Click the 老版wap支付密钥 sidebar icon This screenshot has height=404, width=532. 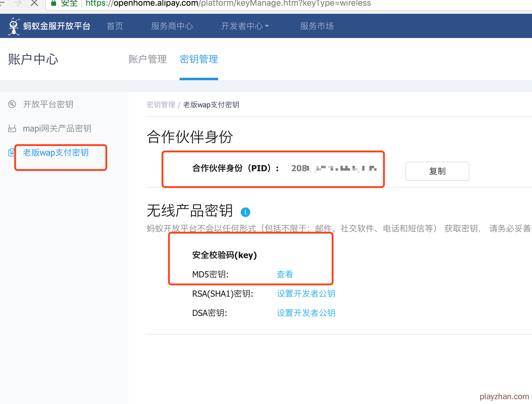(x=11, y=153)
